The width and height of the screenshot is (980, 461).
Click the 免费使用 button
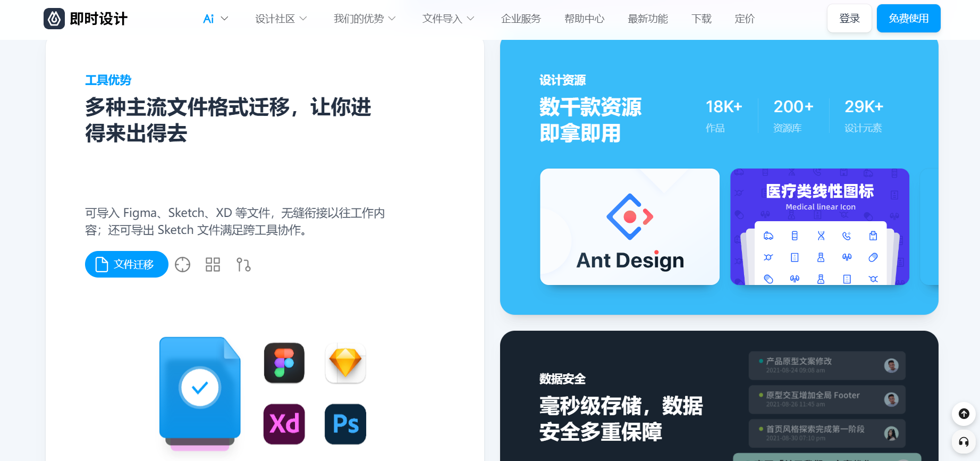909,19
